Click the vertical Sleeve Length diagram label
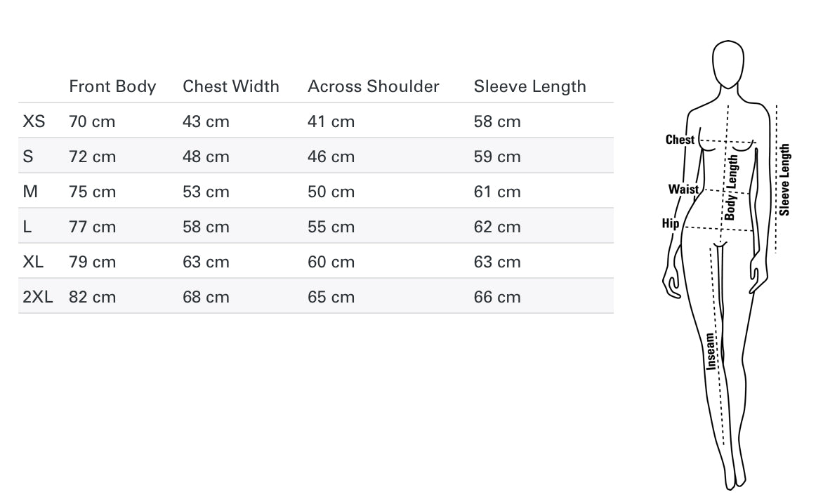This screenshot has height=504, width=823. click(x=785, y=180)
